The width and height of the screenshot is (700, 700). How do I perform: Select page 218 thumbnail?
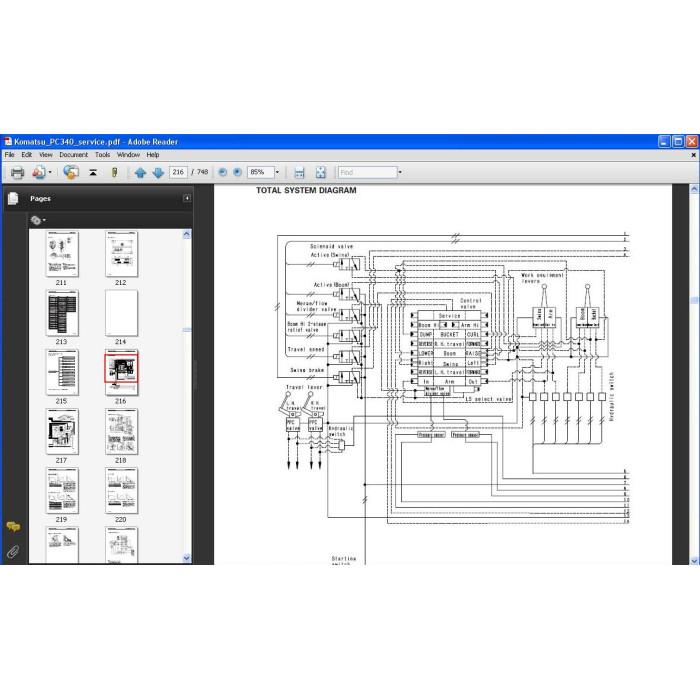coord(121,432)
